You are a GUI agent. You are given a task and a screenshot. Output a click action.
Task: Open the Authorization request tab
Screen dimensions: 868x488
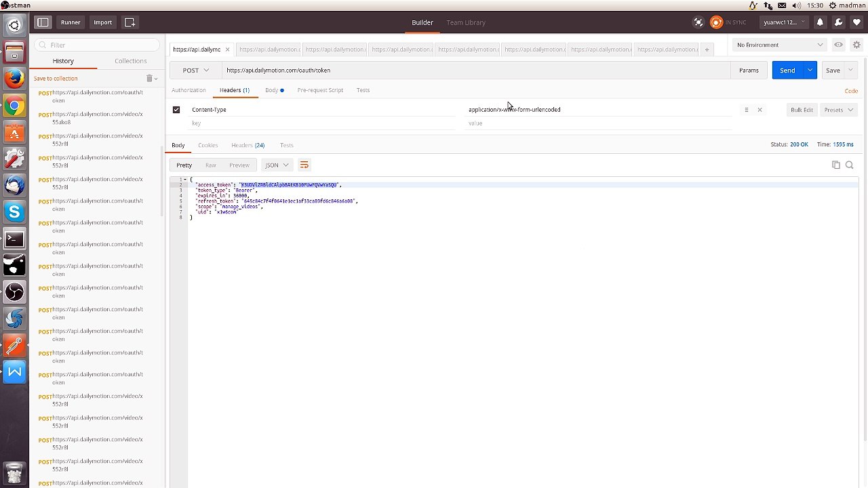pos(189,90)
